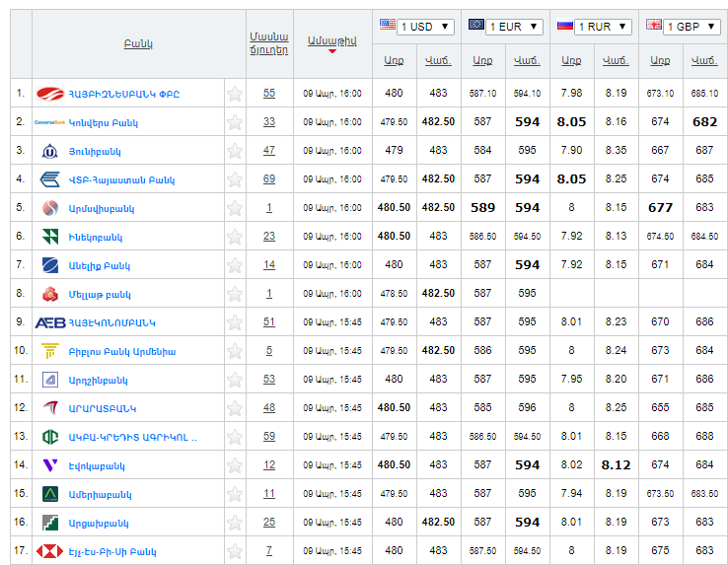Image resolution: width=728 pixels, height=565 pixels.
Task: Click the Ameriabank logo icon
Action: [x=50, y=494]
